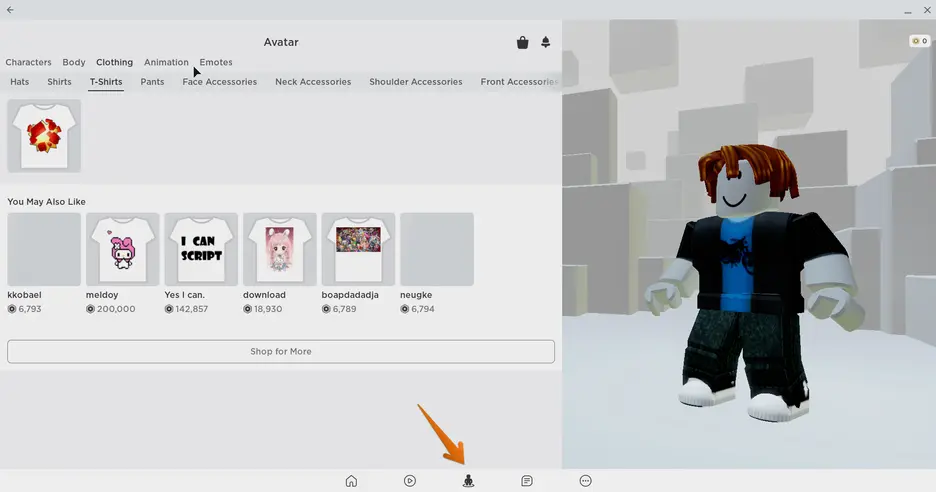Viewport: 936px width, 492px height.
Task: Open the Avatar icon in bottom bar
Action: click(x=469, y=481)
